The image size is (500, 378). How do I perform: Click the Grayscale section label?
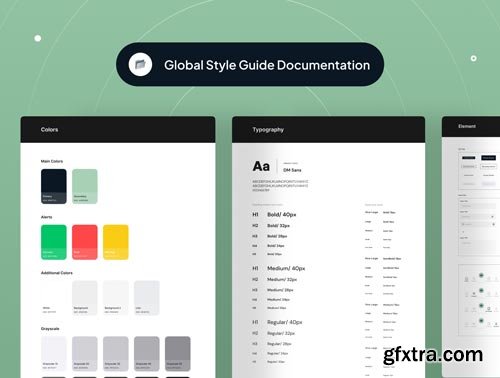point(50,329)
